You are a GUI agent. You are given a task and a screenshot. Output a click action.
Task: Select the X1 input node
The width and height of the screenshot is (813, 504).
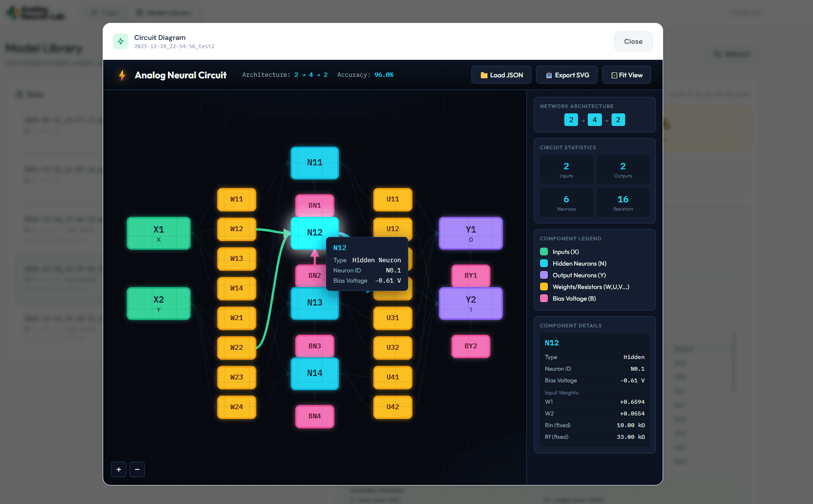pyautogui.click(x=159, y=233)
